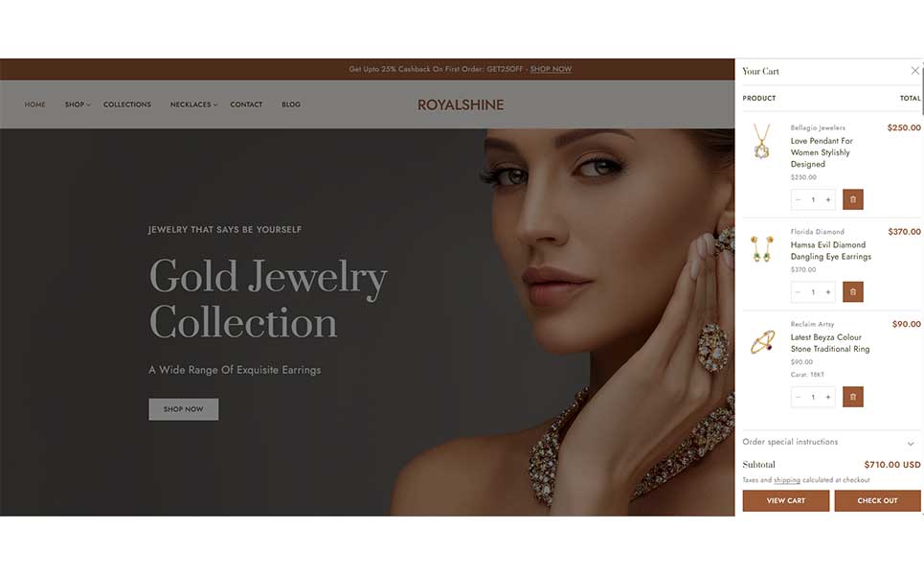Click the Shop Now link in banner
924x575 pixels.
[x=551, y=69]
